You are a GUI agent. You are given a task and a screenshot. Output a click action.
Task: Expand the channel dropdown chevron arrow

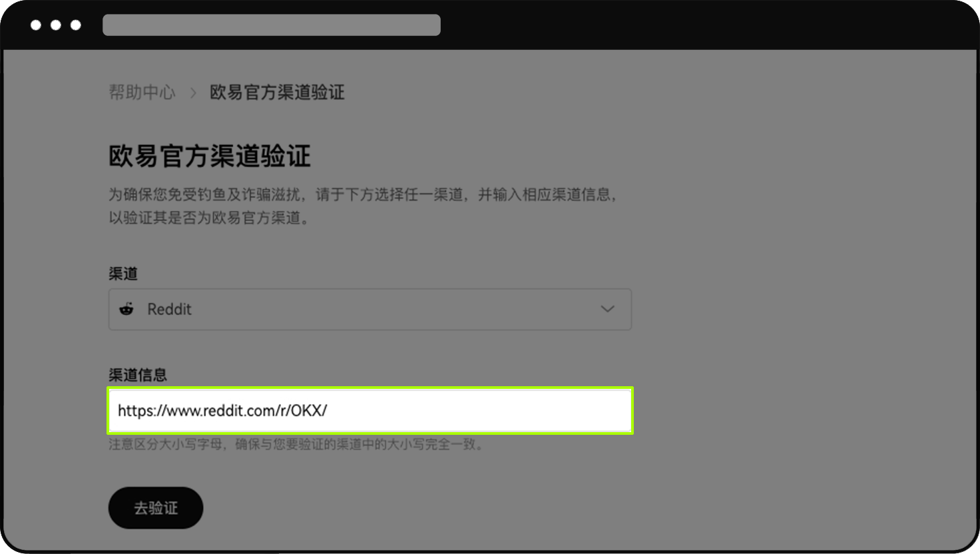(x=607, y=309)
